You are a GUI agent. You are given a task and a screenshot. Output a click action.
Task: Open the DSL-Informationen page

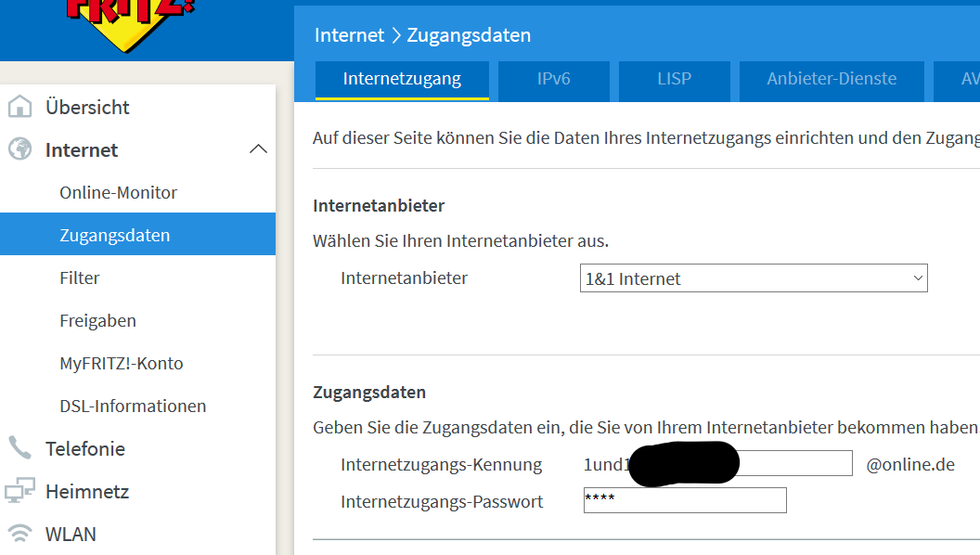(x=133, y=406)
